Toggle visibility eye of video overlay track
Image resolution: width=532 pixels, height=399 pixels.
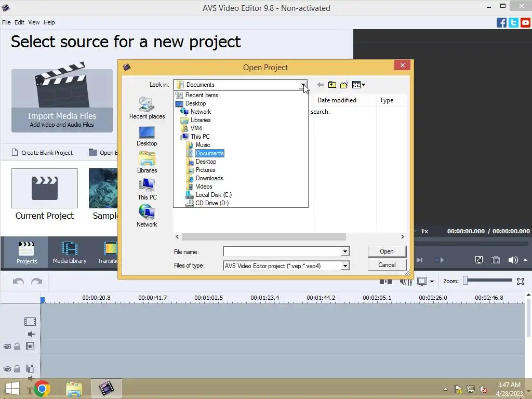7,369
